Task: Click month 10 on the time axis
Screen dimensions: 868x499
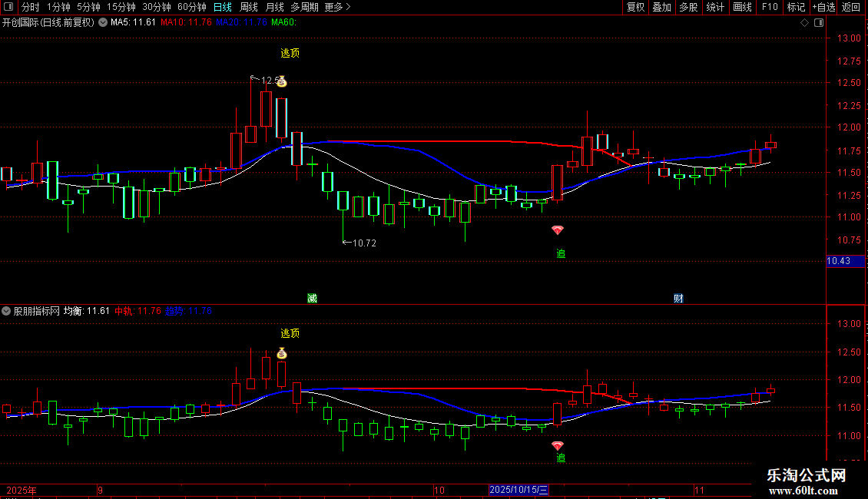Action: point(439,490)
